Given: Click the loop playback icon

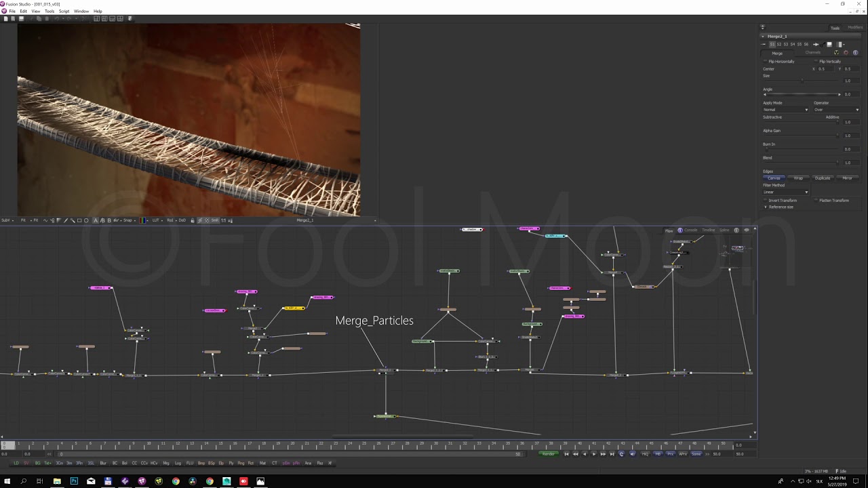Looking at the screenshot, I should 621,454.
